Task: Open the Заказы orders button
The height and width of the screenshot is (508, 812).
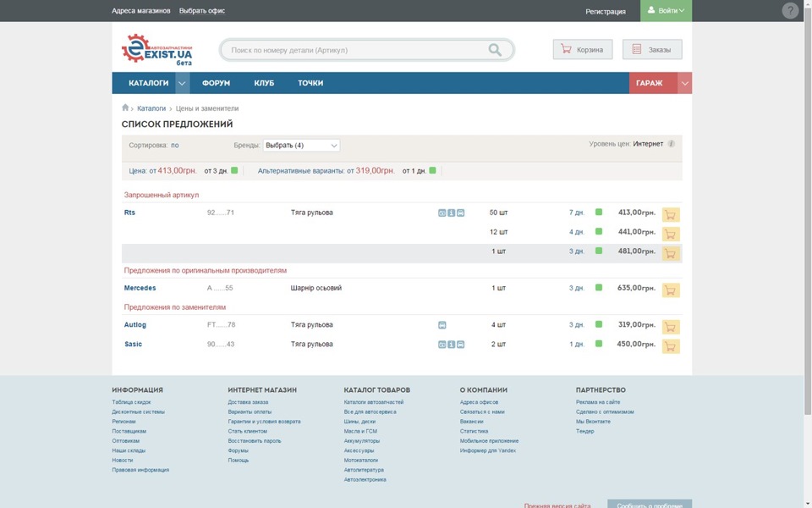Action: pos(652,49)
